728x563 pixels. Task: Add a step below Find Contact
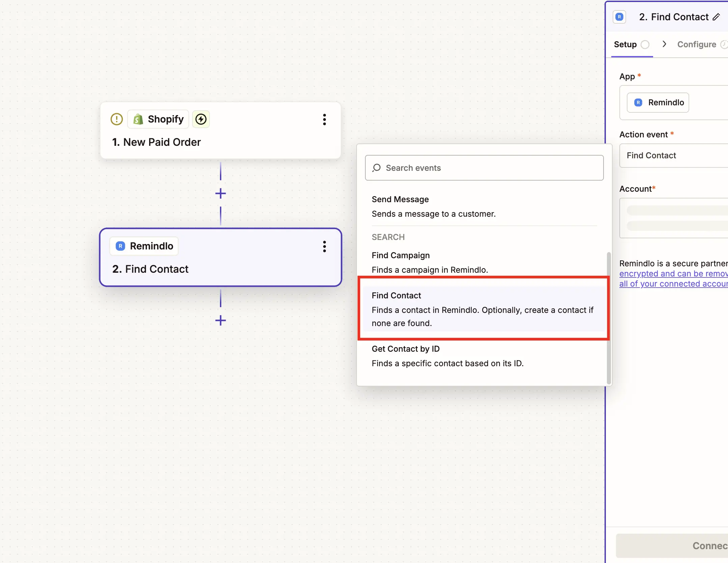point(221,320)
